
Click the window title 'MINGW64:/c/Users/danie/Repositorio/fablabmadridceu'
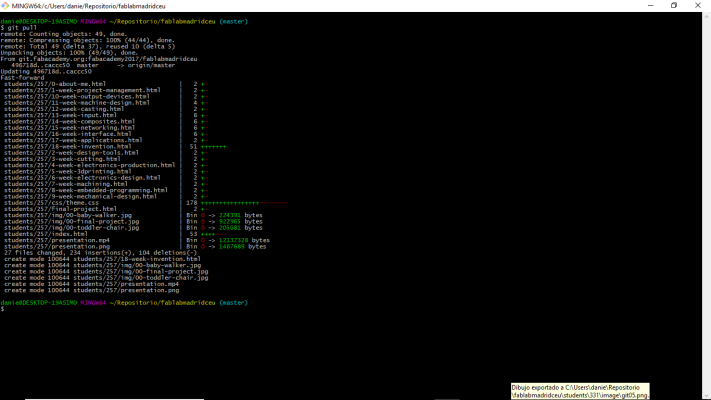click(x=88, y=6)
